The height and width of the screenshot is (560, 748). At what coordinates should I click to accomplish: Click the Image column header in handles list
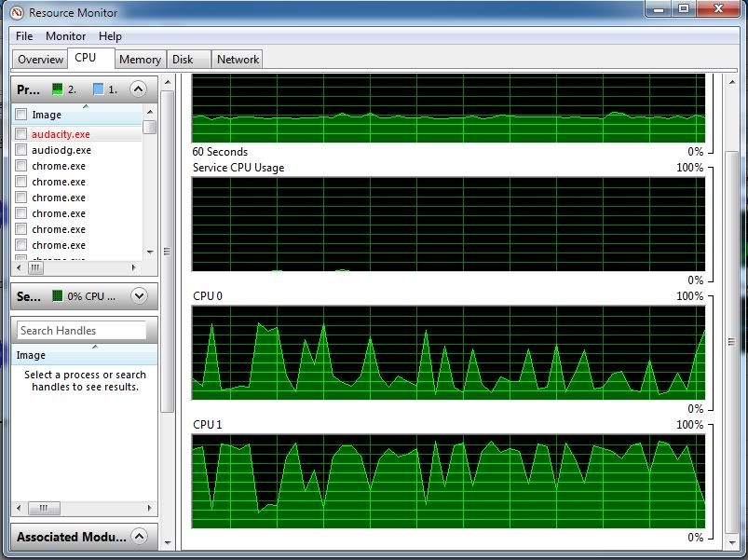point(84,355)
